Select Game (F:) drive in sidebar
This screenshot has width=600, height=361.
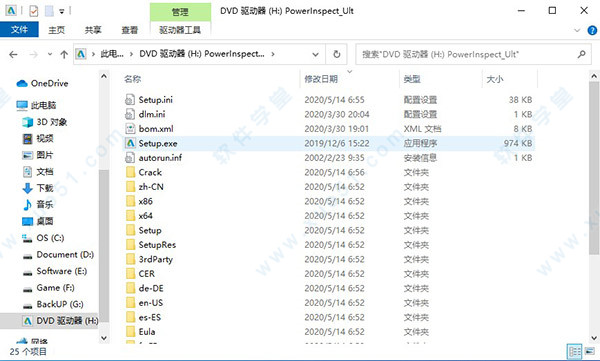pyautogui.click(x=49, y=287)
